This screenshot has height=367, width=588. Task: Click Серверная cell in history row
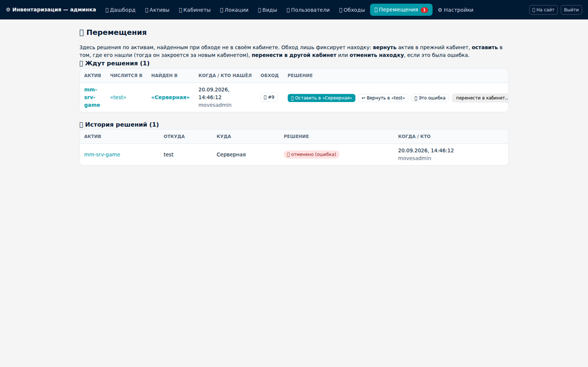(x=231, y=154)
